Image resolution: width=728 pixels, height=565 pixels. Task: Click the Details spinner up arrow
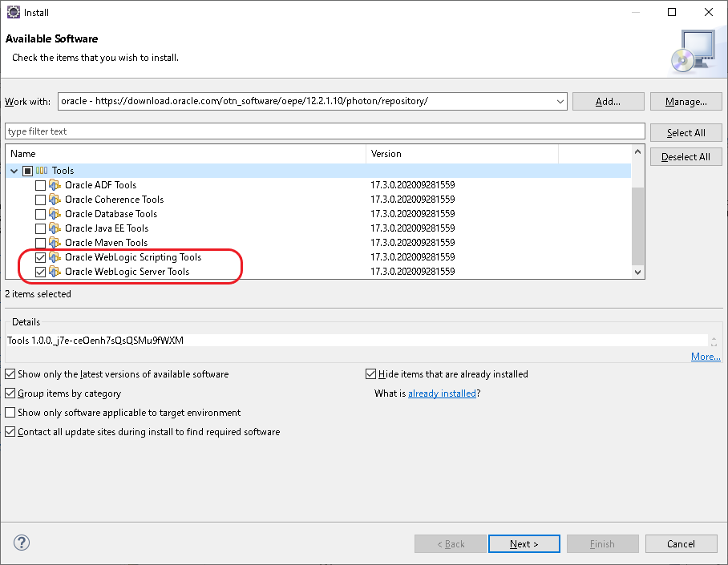coord(714,338)
